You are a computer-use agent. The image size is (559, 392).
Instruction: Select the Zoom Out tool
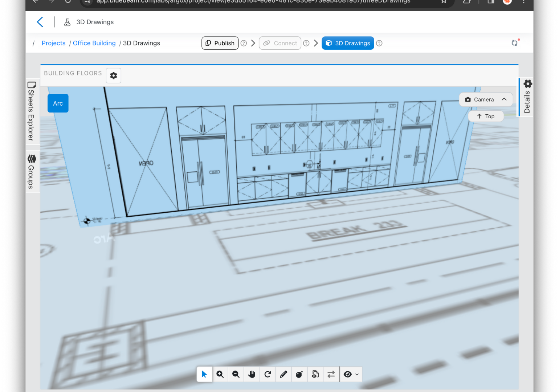[x=236, y=374]
